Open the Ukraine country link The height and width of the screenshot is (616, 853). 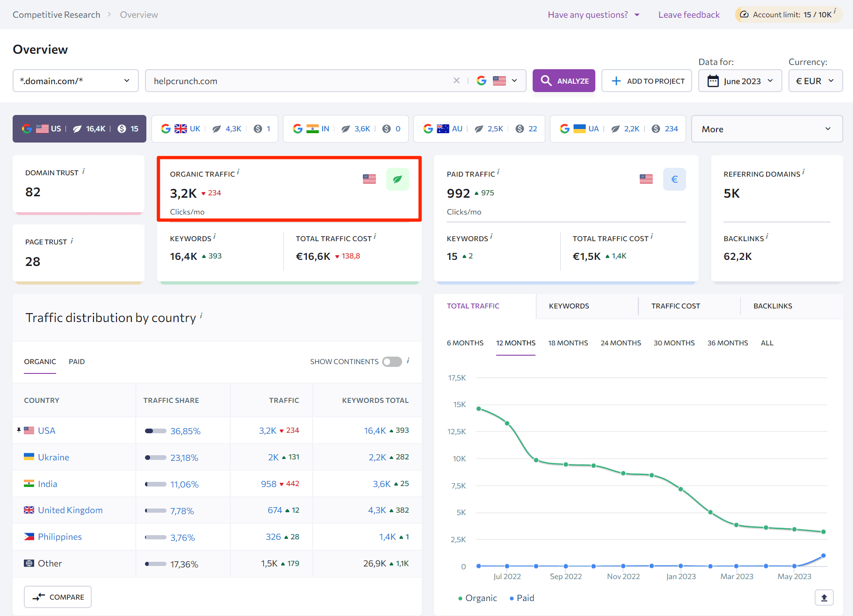click(53, 457)
